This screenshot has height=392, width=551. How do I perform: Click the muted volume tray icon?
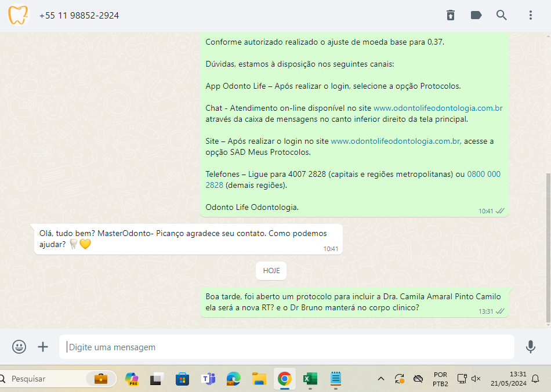476,379
